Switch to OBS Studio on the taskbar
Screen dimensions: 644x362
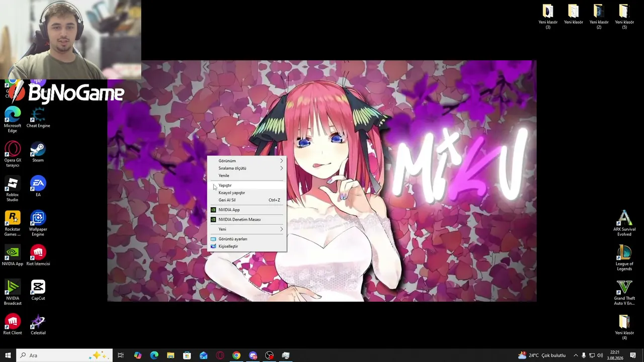click(270, 355)
